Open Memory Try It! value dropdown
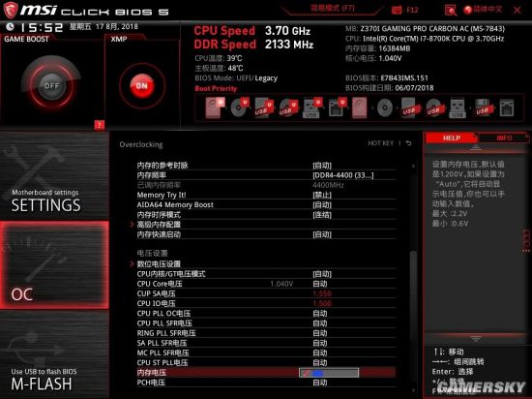532x399 pixels. click(322, 195)
